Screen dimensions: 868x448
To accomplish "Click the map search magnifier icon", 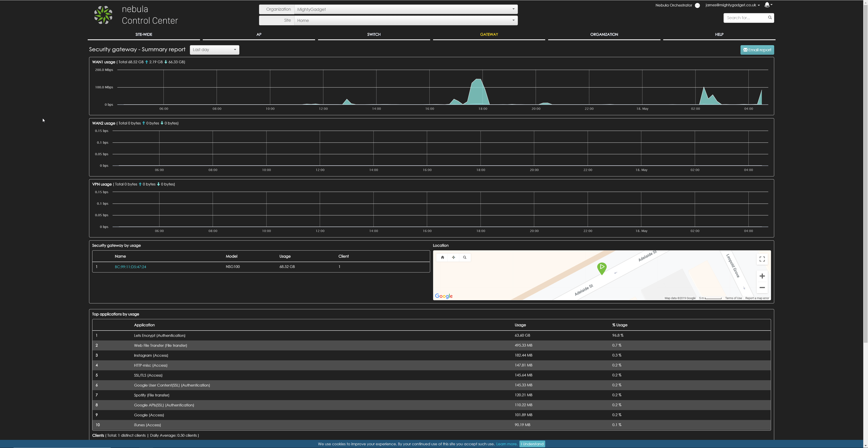I will pos(465,257).
